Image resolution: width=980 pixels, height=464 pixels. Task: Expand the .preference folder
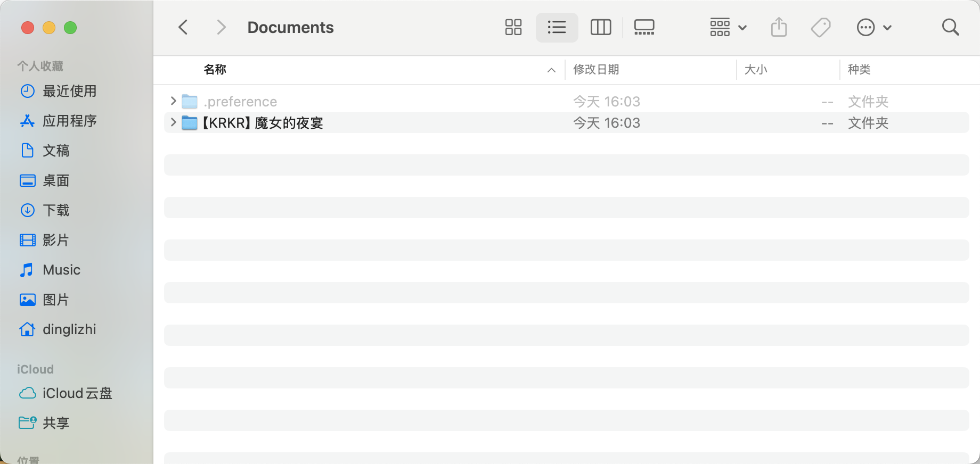pos(173,101)
